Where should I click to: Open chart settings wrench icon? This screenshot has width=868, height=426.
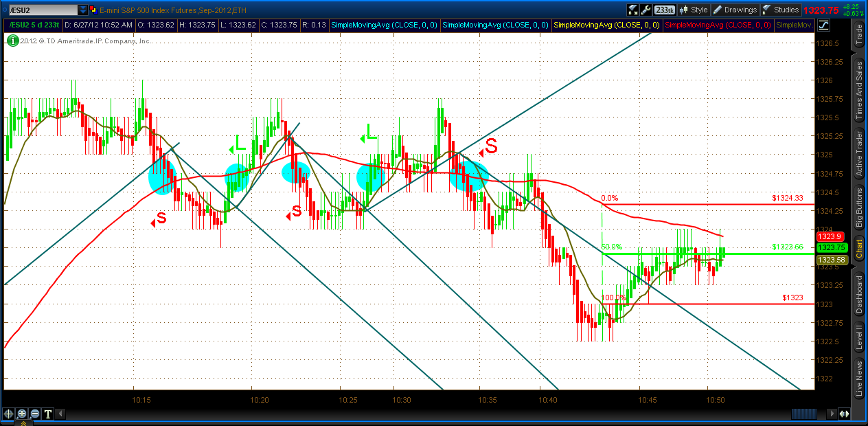pyautogui.click(x=646, y=10)
